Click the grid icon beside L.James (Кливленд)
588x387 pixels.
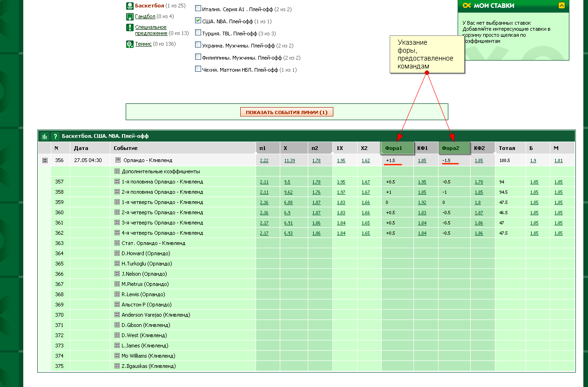coord(118,346)
